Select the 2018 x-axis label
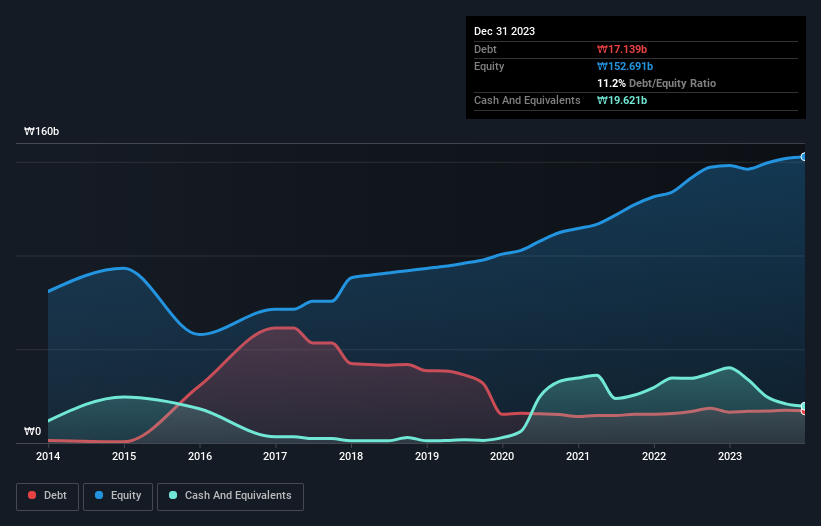Screen dimensions: 821x526 point(351,456)
